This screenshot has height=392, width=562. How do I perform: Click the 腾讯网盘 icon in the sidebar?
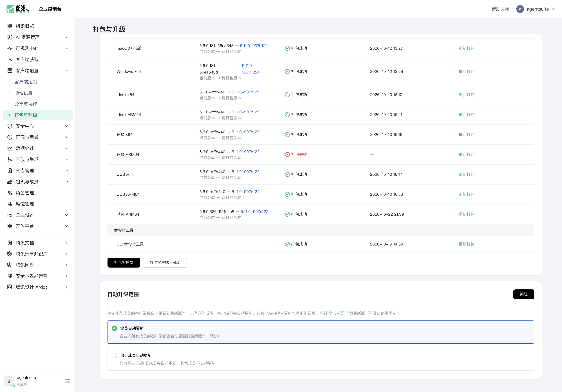(10, 265)
